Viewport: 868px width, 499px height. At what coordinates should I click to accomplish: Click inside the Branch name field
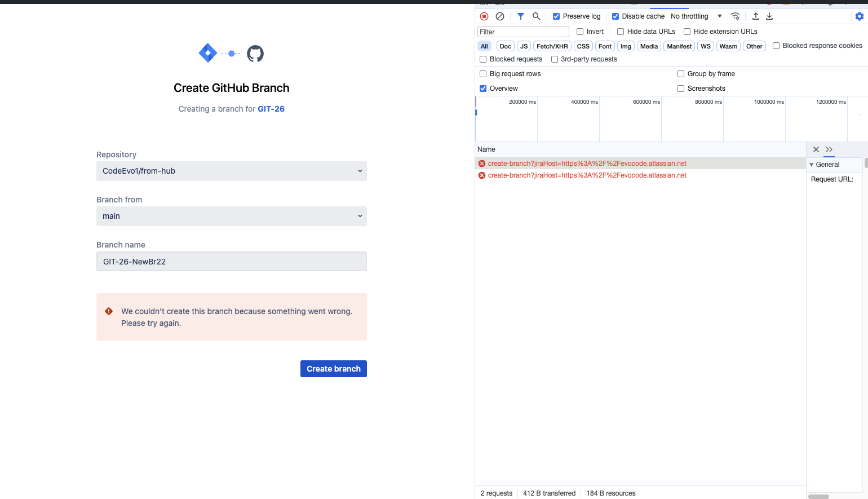coord(231,261)
